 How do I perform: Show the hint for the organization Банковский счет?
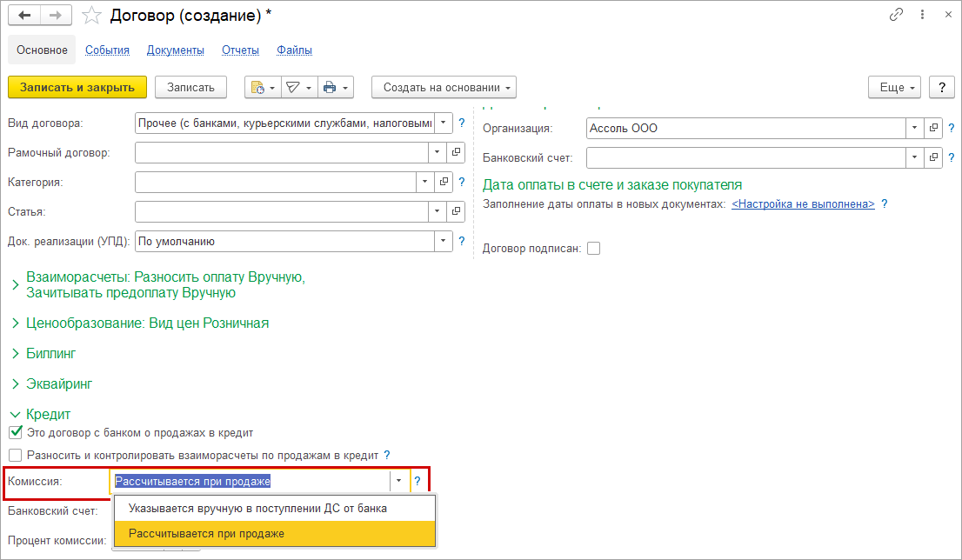click(x=951, y=157)
